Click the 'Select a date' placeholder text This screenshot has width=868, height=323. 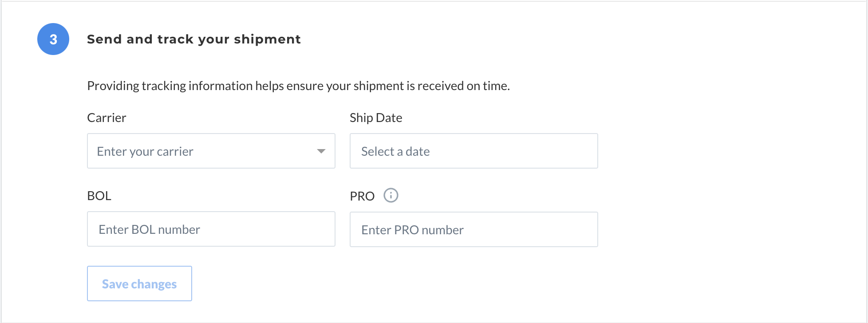pos(395,151)
